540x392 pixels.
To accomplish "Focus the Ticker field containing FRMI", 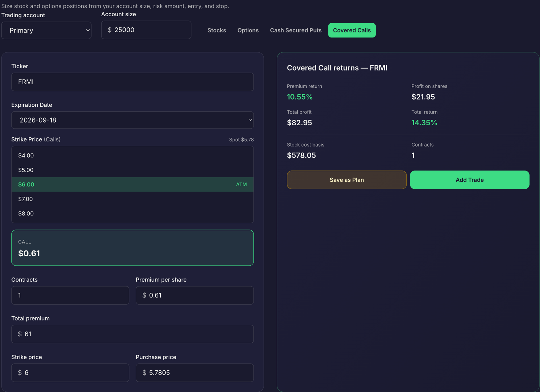I will point(132,82).
